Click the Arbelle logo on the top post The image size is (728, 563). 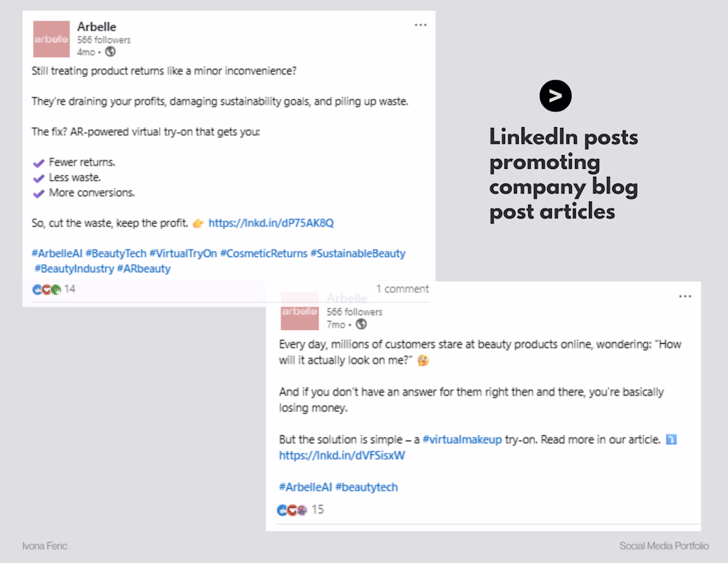point(52,39)
